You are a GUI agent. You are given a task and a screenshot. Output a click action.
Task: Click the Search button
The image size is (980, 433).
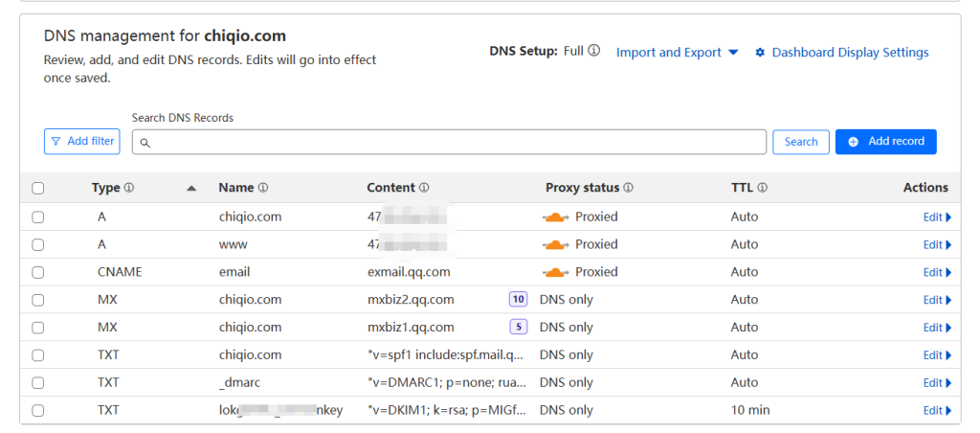(x=801, y=142)
